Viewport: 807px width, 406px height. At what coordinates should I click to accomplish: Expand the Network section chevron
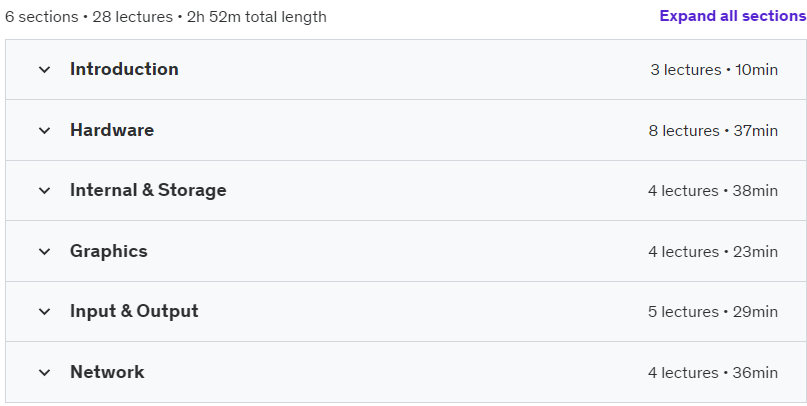[45, 372]
